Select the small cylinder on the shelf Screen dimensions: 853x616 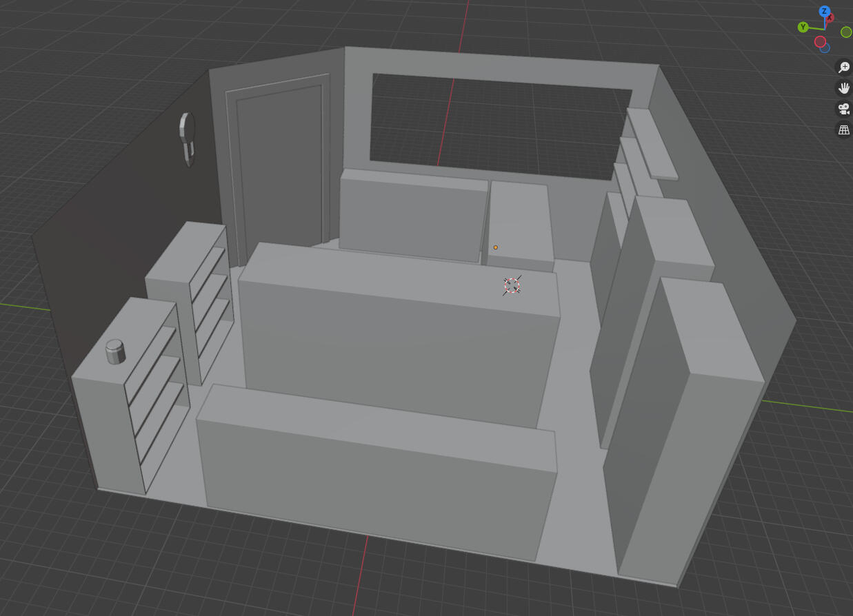(x=114, y=351)
